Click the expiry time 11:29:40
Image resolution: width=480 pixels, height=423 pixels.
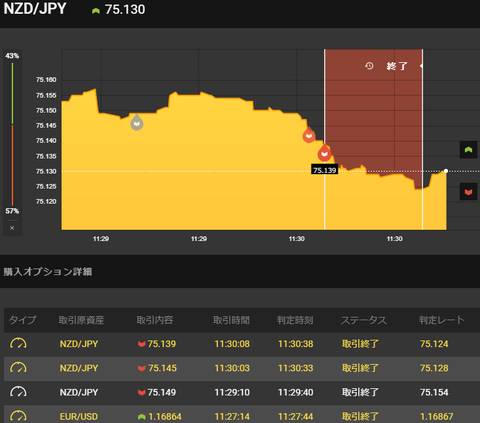point(296,392)
